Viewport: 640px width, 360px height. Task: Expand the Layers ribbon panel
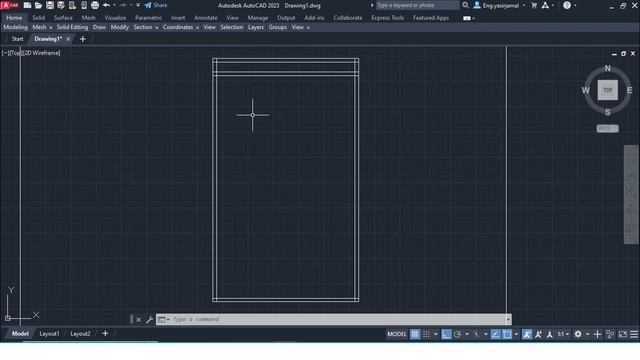(256, 27)
